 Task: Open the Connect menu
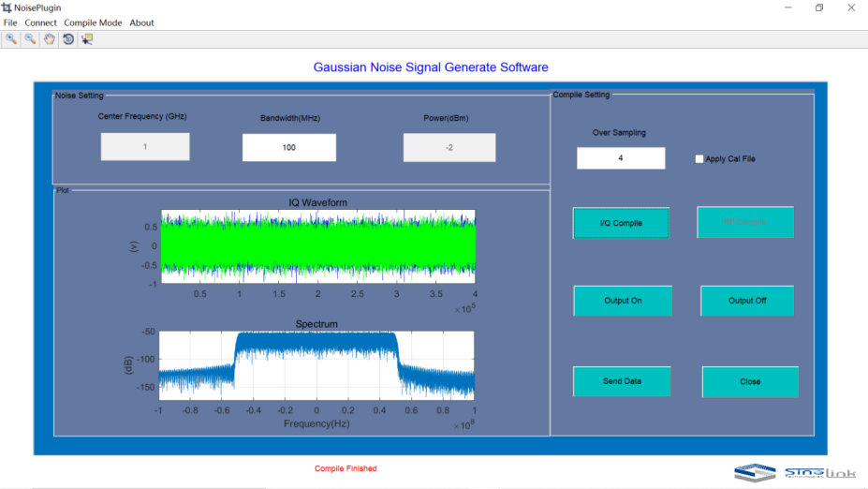tap(40, 22)
